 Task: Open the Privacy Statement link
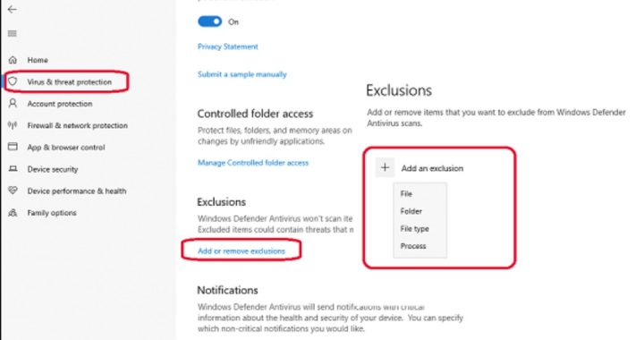(x=228, y=47)
